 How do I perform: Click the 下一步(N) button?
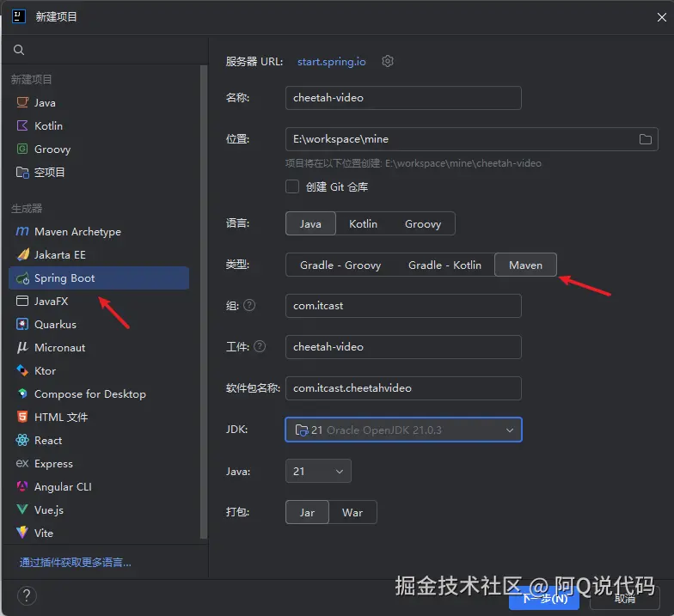coord(544,598)
